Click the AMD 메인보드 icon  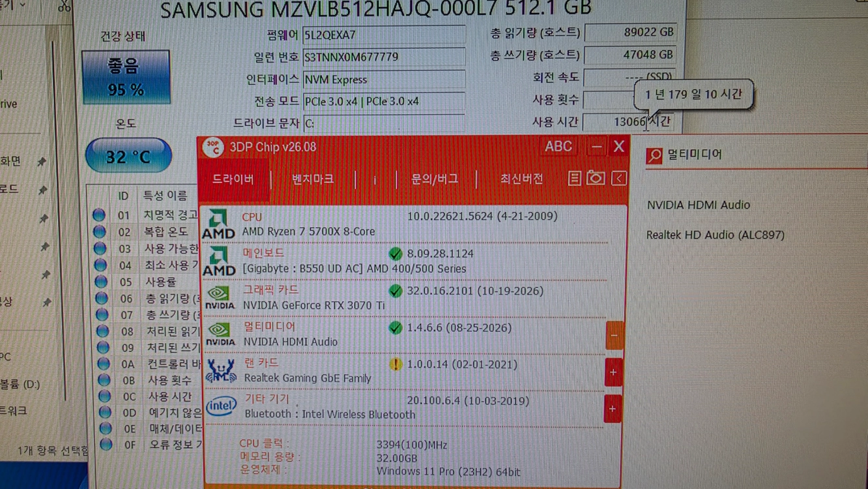[x=219, y=261]
